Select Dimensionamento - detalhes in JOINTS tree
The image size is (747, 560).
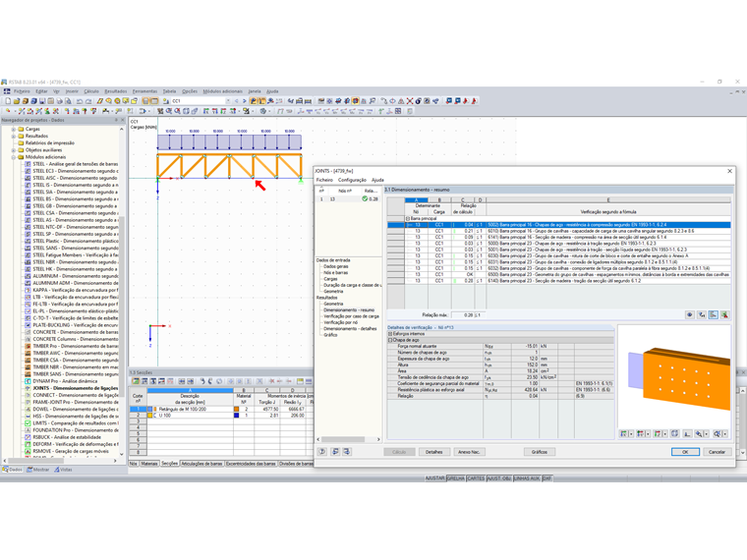click(350, 328)
